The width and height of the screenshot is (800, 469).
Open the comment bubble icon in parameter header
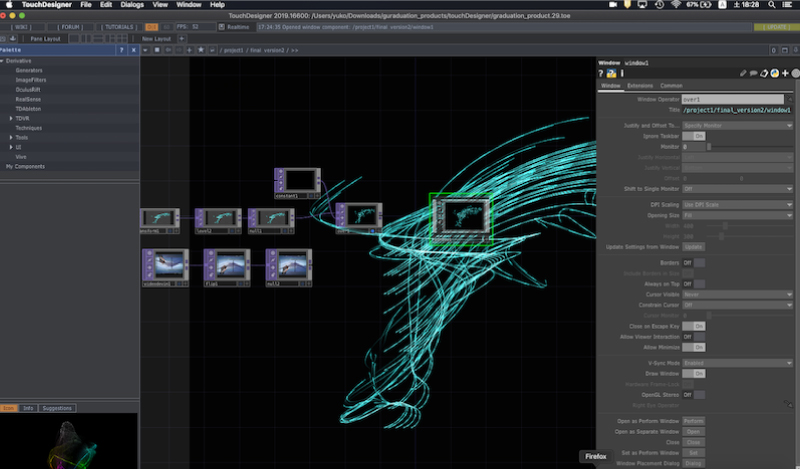[x=753, y=73]
